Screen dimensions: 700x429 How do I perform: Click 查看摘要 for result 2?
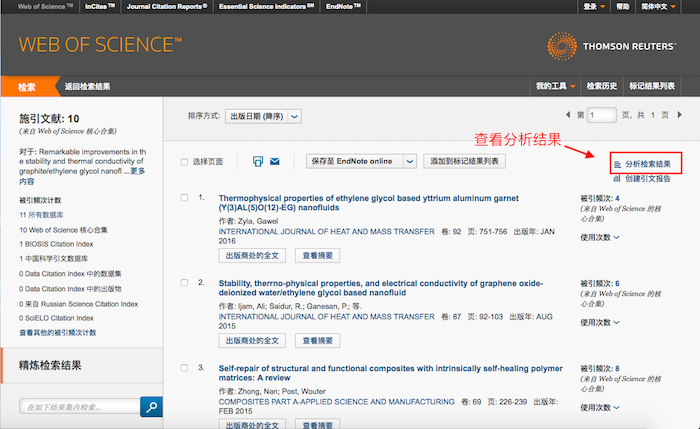click(317, 341)
